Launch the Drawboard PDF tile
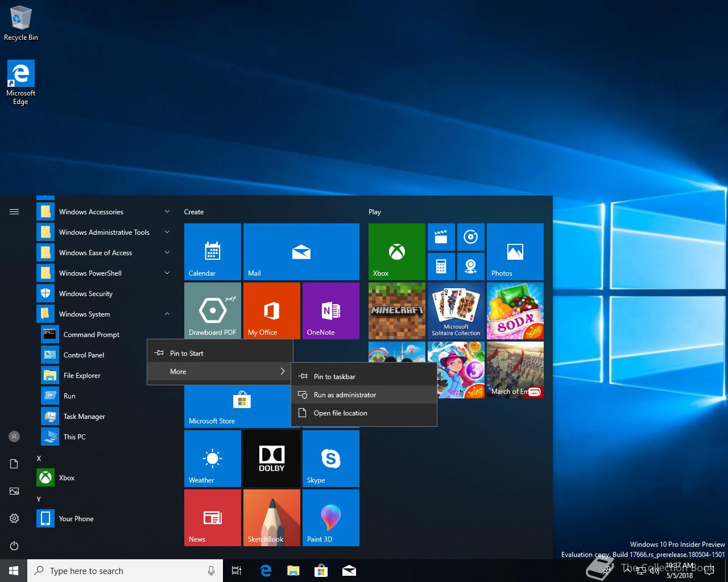 213,311
